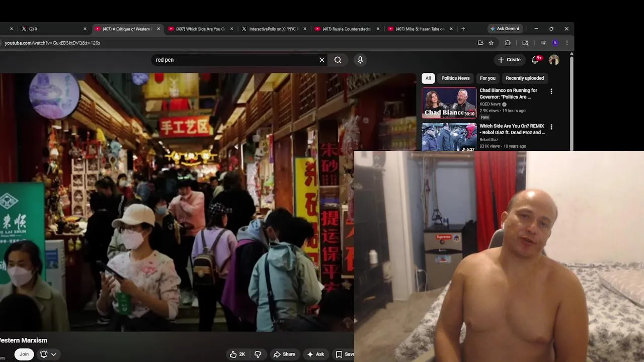Viewport: 644px width, 362px height.
Task: Open the browser Extensions puzzle icon
Action: click(x=508, y=43)
